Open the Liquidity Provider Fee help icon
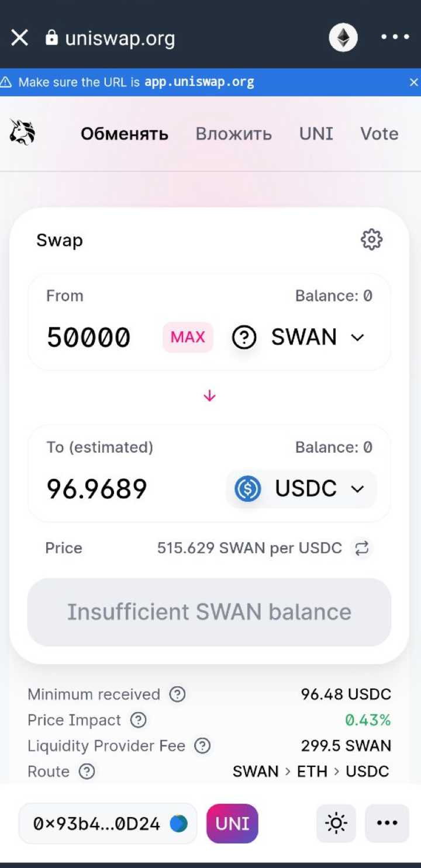The image size is (421, 868). point(202,745)
